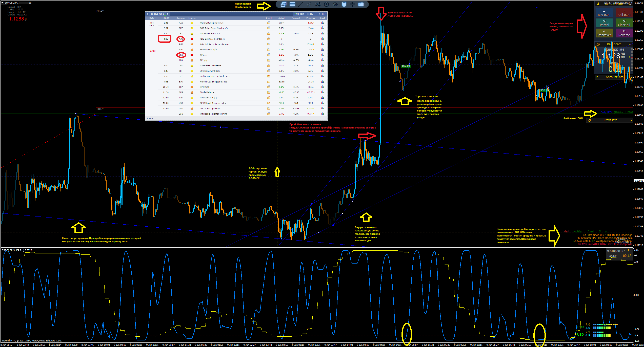Open graph icon for Consumer Confidence row
The height and width of the screenshot is (347, 644).
(x=322, y=66)
